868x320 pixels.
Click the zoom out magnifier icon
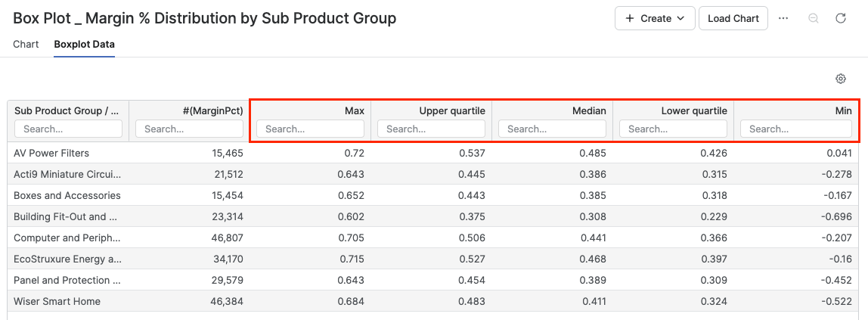[814, 18]
